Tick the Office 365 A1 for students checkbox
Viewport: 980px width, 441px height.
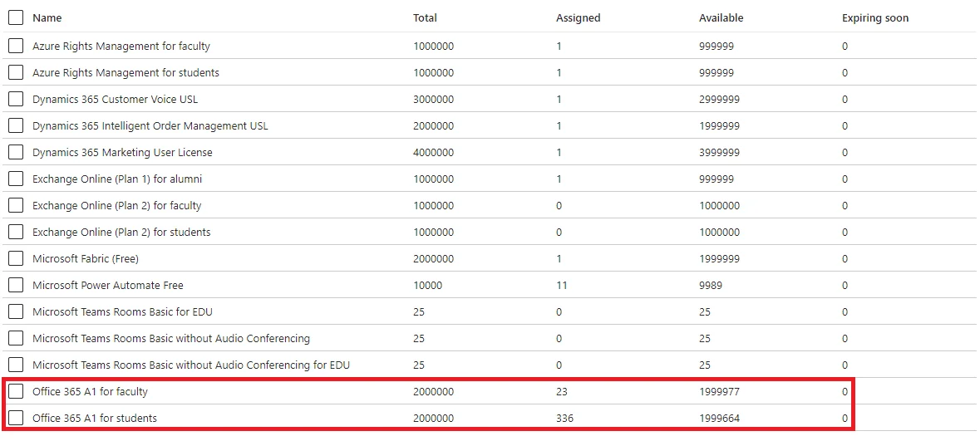click(x=17, y=418)
